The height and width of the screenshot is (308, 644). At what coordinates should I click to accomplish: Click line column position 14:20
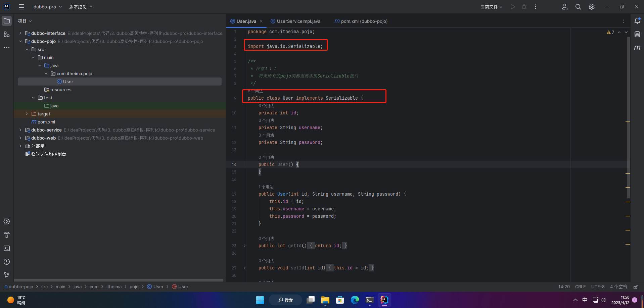(564, 287)
